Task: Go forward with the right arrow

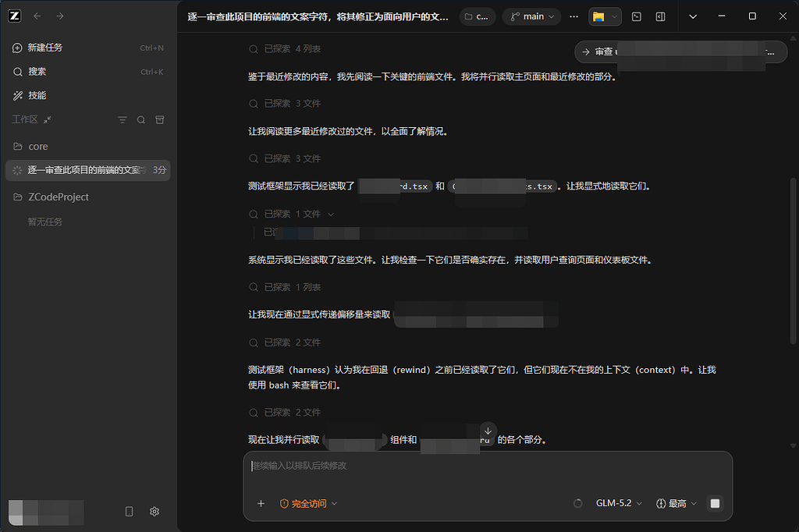Action: coord(60,16)
